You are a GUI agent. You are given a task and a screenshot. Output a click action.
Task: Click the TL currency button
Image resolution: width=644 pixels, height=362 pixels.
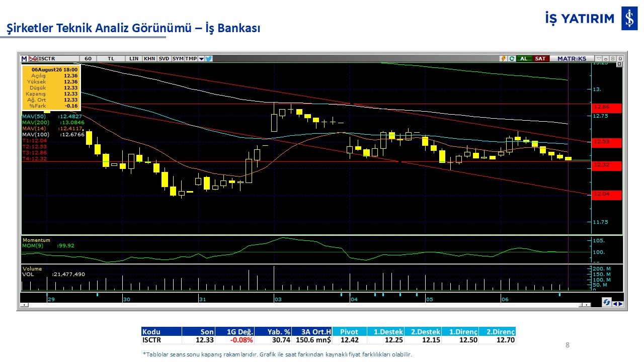click(x=111, y=58)
